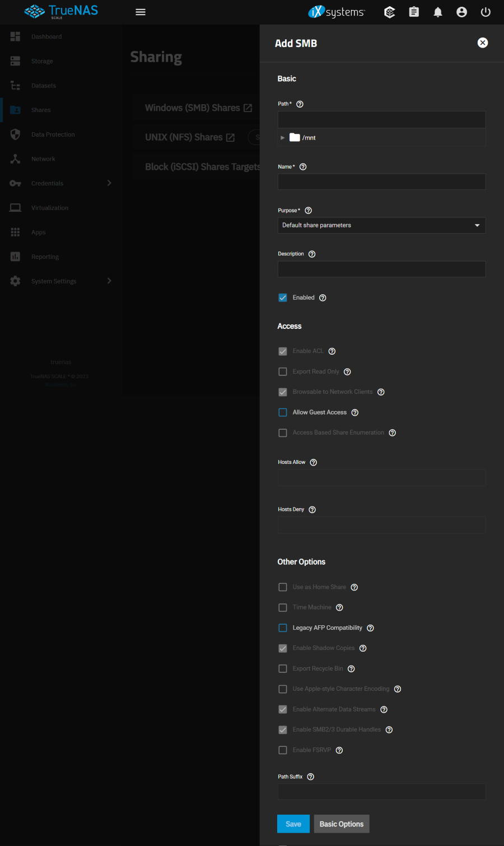The height and width of the screenshot is (846, 504).
Task: Close the Add SMB panel
Action: [483, 43]
